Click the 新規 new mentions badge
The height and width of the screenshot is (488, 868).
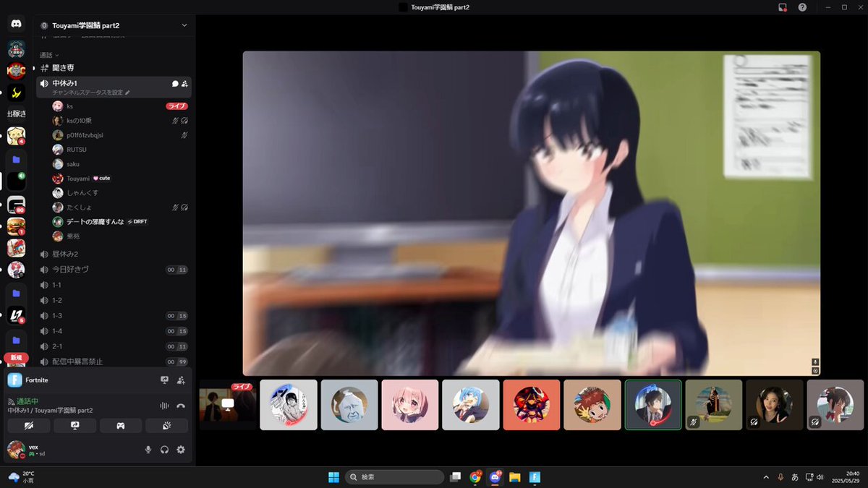tap(16, 358)
